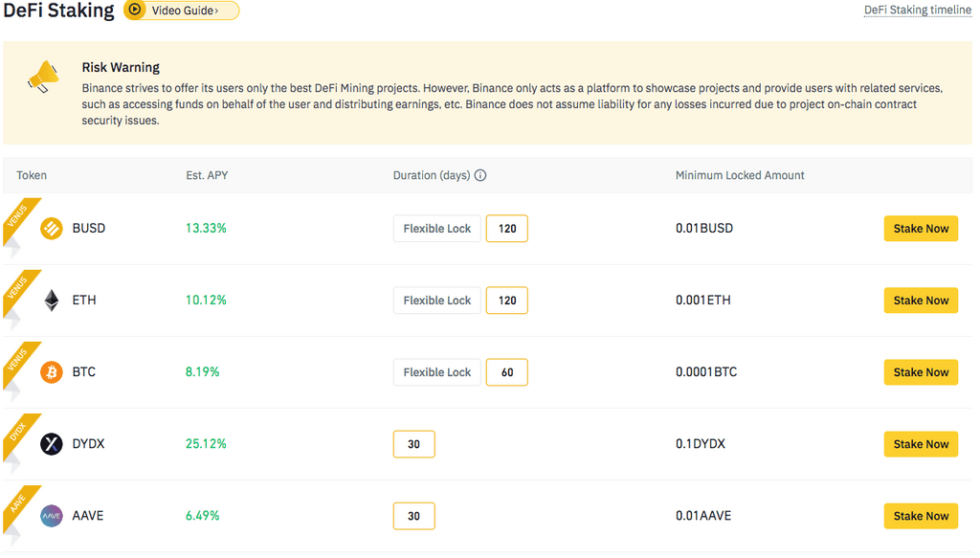Click the Duration info icon
This screenshot has width=980, height=558.
(480, 175)
